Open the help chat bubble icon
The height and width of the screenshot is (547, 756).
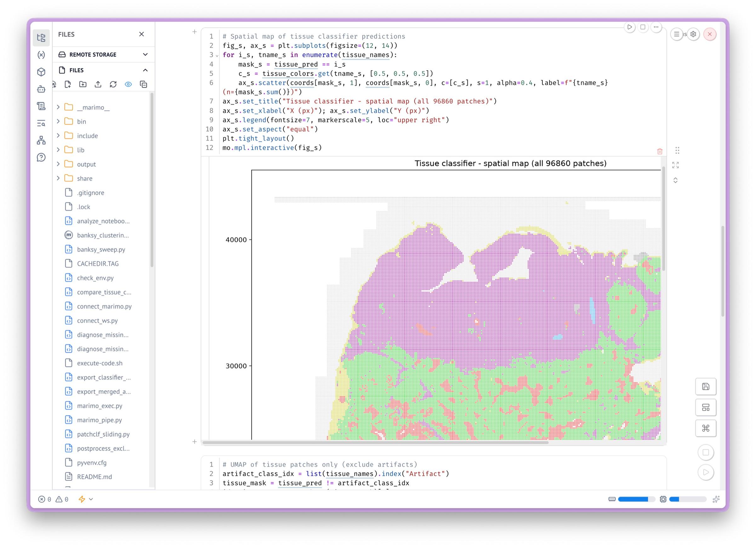41,157
